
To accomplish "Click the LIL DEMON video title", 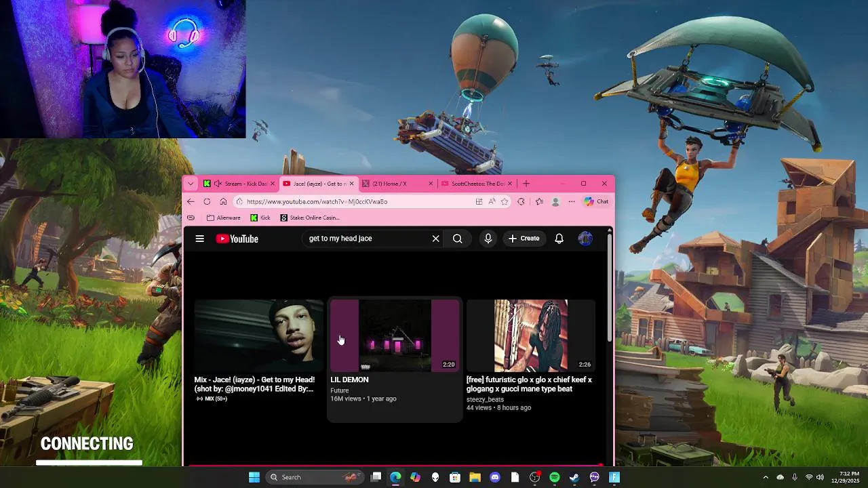I will 349,380.
